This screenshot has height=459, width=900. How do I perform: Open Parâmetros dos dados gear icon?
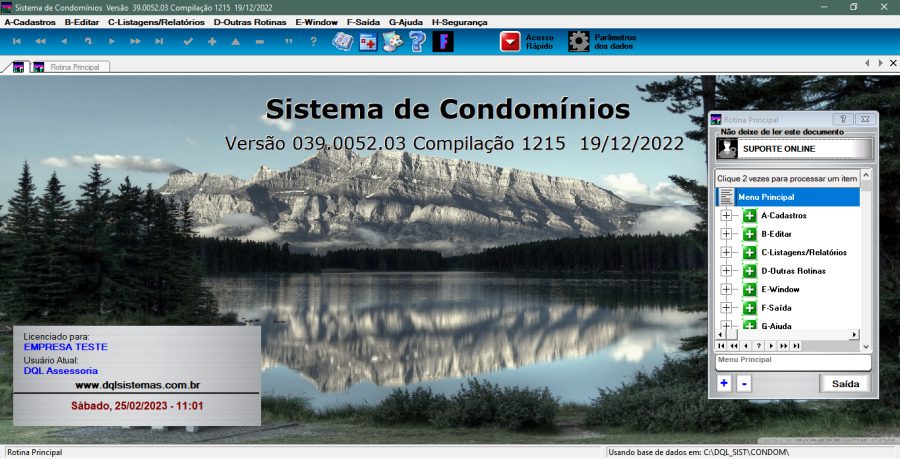point(578,42)
